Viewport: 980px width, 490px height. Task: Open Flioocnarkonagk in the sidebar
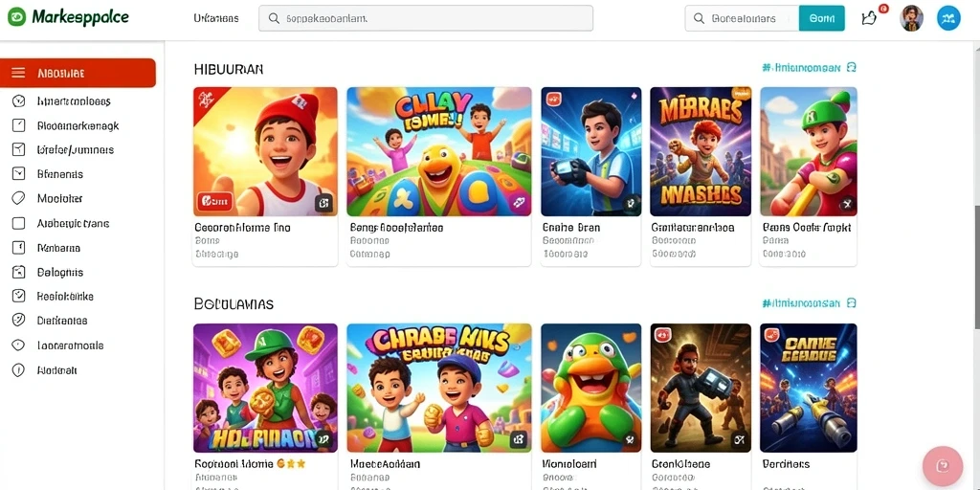point(78,125)
